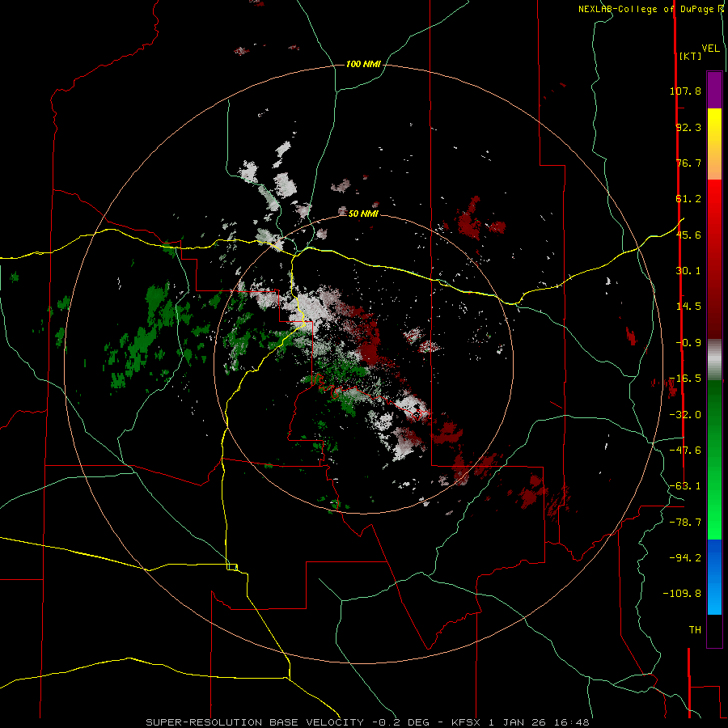Click the purple segment of the velocity scale

(x=714, y=90)
